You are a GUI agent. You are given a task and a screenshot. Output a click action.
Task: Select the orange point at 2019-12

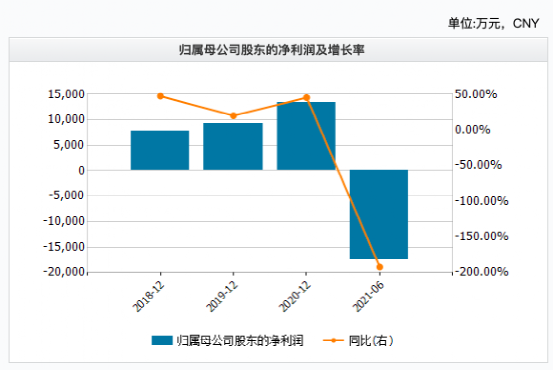click(x=233, y=116)
